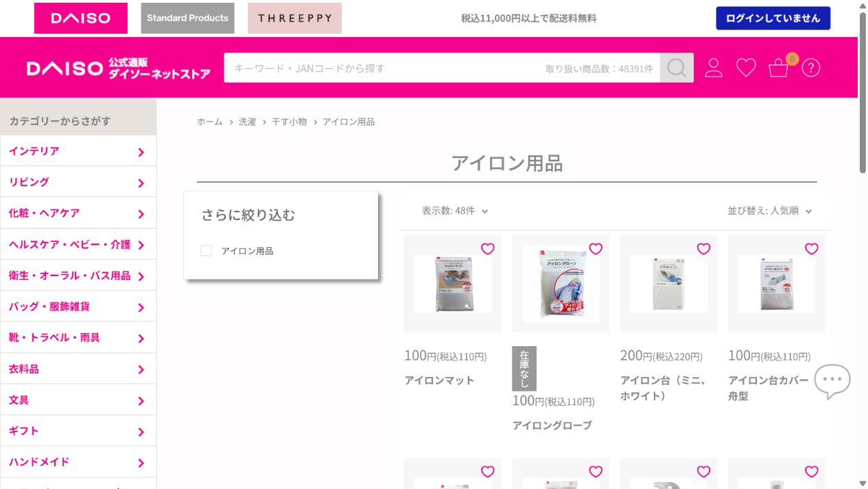The height and width of the screenshot is (489, 868).
Task: Go to 洗濯 breadcrumb link
Action: 248,122
